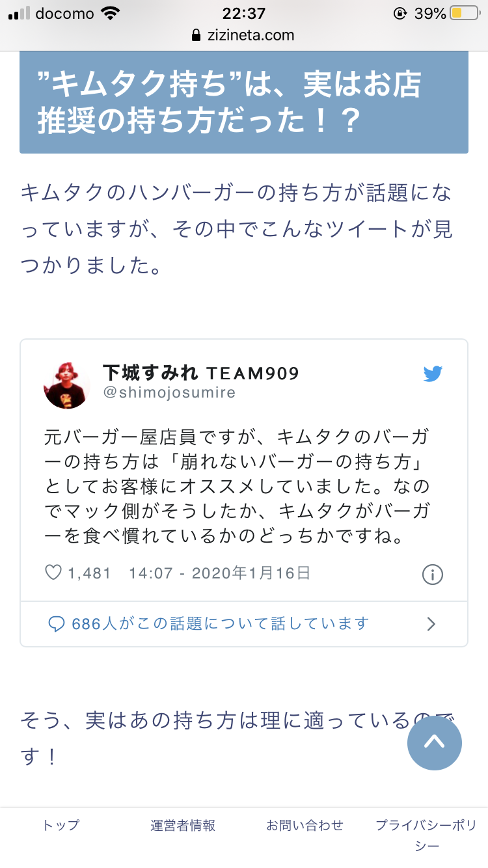Open the 686人がこの話題について話しています link

point(221,624)
